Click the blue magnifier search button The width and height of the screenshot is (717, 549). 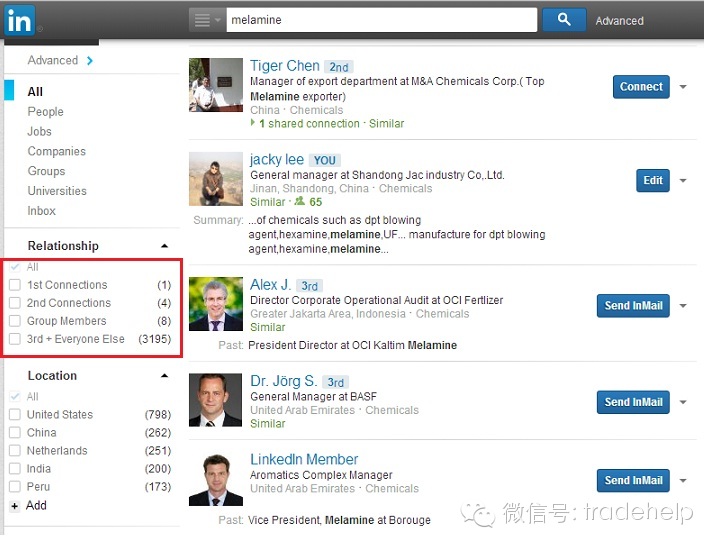(x=564, y=20)
